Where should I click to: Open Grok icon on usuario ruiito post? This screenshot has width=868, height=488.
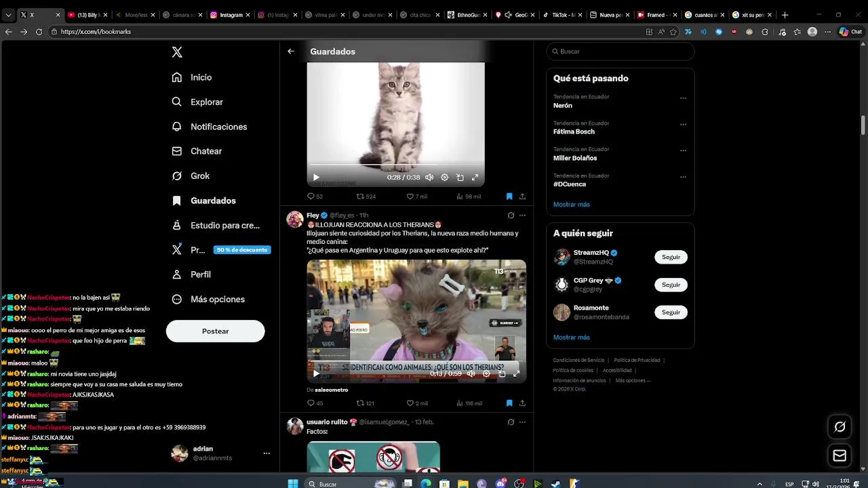click(x=511, y=422)
